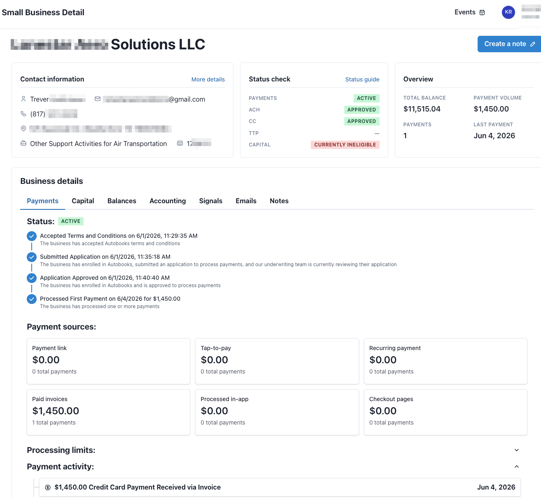Image resolution: width=541 pixels, height=499 pixels.
Task: Click Accepted Terms and Conditions checkmark icon
Action: [x=31, y=236]
